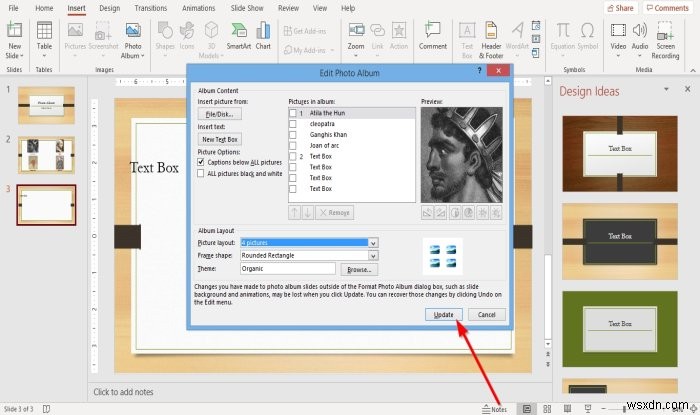Check the box beside cleopatra picture

(x=293, y=124)
